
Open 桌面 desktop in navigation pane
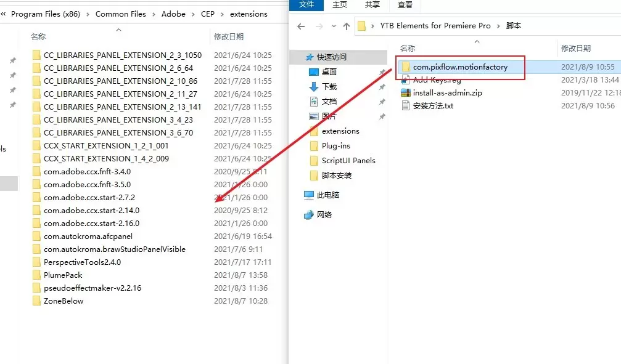[x=329, y=72]
